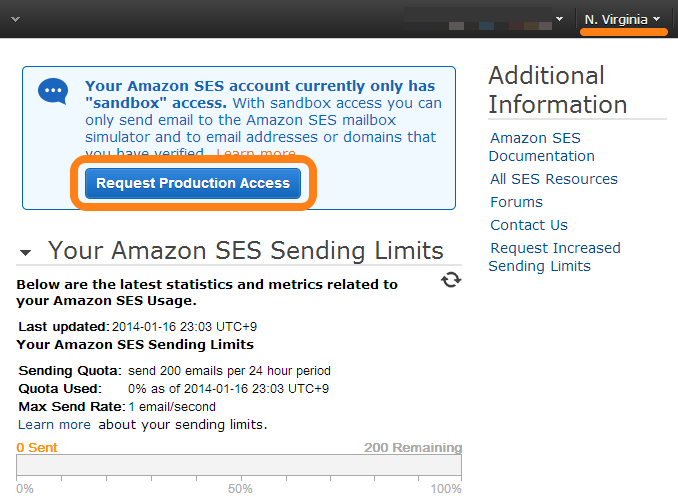
Task: Click the 200 Remaining label
Action: tap(413, 448)
